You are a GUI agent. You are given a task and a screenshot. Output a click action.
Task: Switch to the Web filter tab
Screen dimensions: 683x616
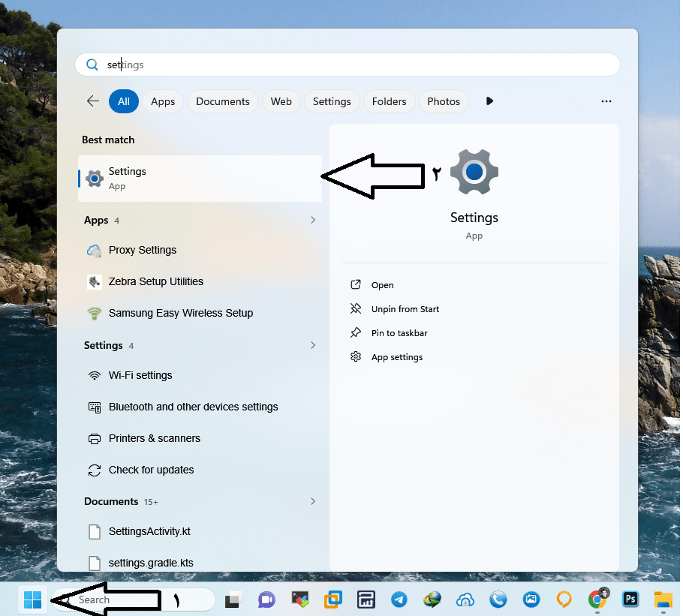(x=281, y=101)
